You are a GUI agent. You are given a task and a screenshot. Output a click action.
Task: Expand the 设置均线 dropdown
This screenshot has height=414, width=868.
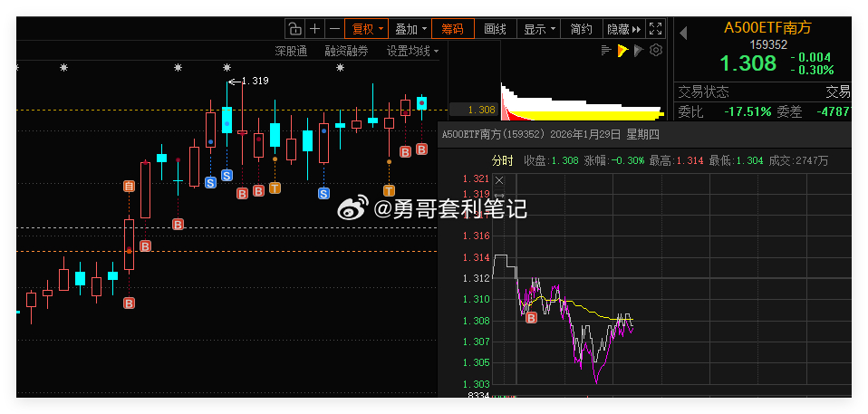(x=412, y=52)
